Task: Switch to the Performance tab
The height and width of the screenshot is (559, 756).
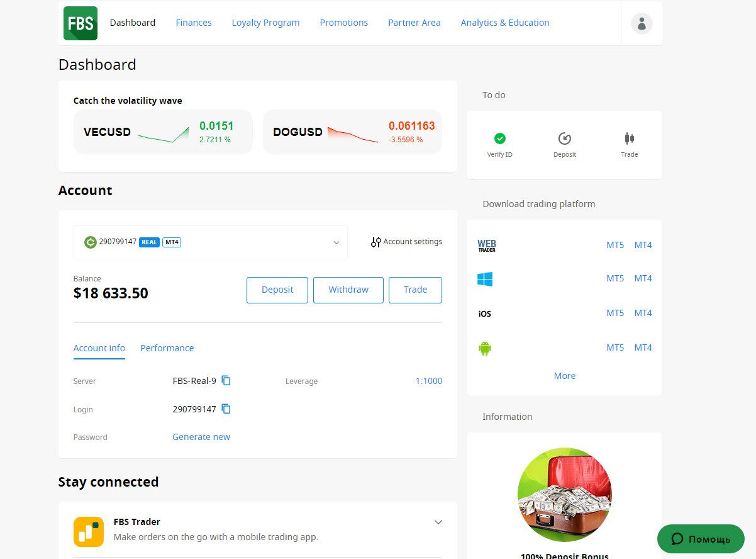Action: pos(167,348)
